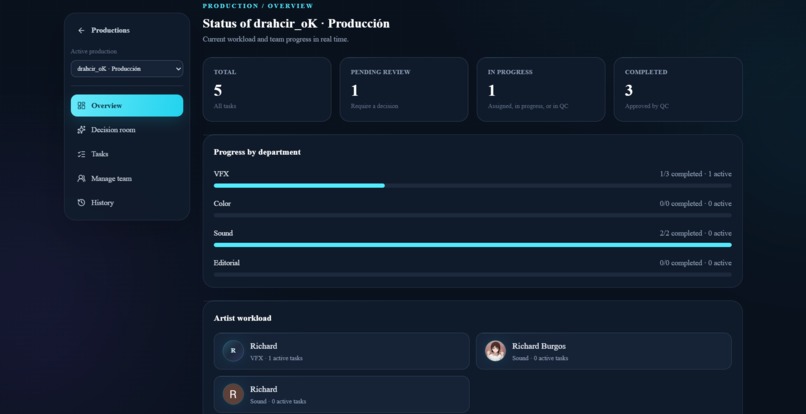The image size is (806, 414).
Task: Go to the Tasks page
Action: [x=127, y=154]
